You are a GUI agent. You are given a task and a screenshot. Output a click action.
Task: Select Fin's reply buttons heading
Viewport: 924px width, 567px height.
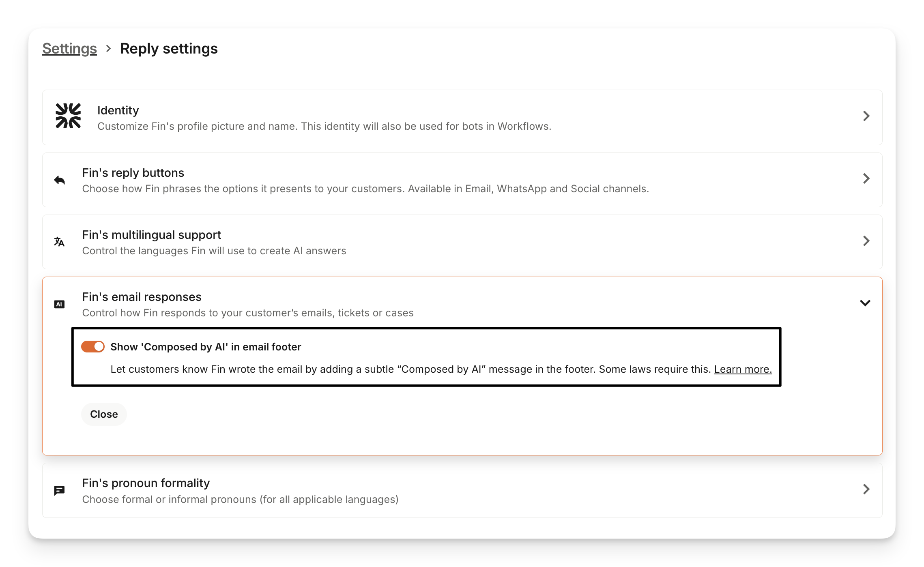(x=133, y=173)
